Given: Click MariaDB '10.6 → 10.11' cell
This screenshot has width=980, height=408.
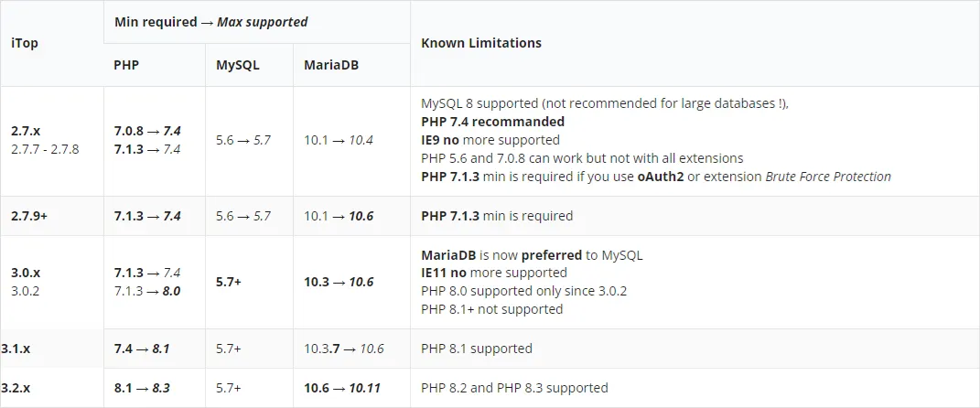Looking at the screenshot, I should [x=342, y=388].
